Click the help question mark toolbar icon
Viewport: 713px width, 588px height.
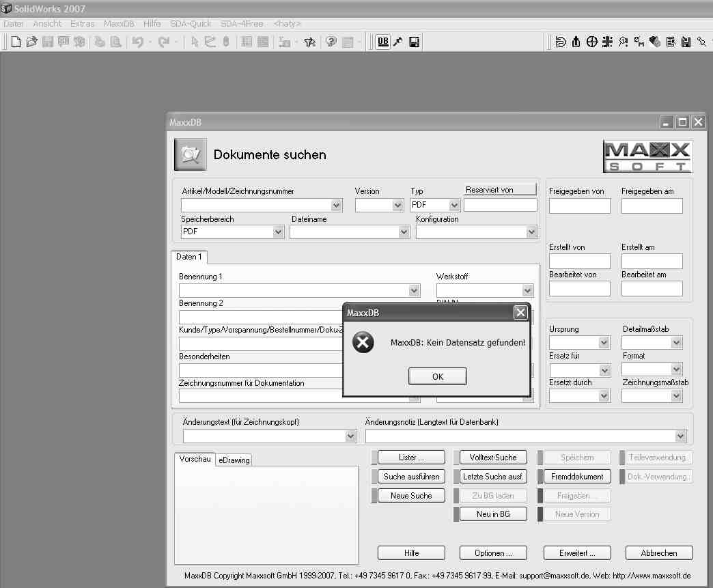tap(331, 42)
